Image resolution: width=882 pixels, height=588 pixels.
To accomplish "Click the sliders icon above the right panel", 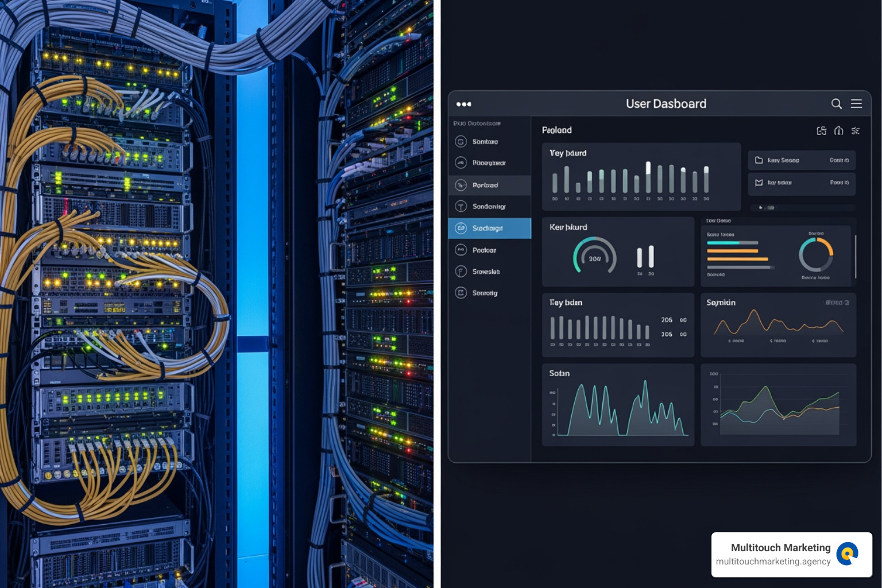I will 855,131.
